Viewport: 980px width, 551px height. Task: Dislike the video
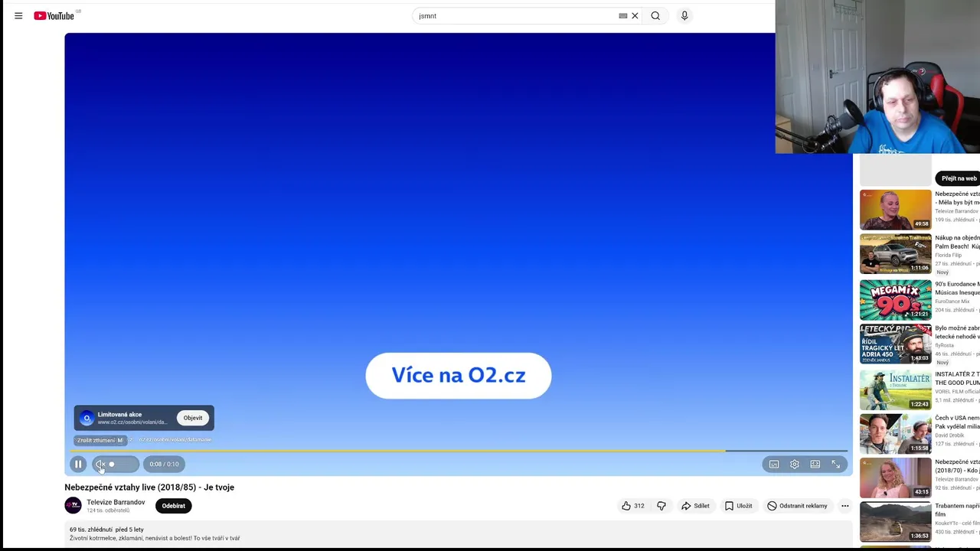coord(661,505)
